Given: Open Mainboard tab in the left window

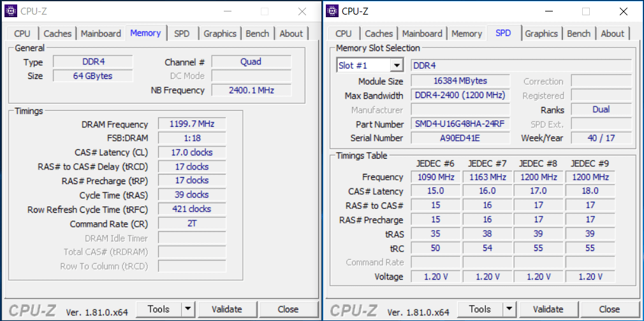Looking at the screenshot, I should click(x=101, y=34).
